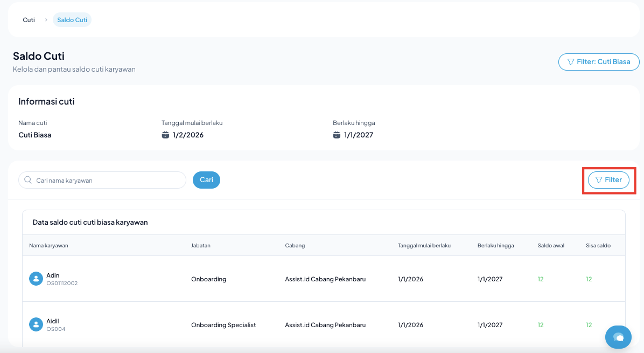Click Aidil's profile avatar icon
644x353 pixels.
point(36,324)
